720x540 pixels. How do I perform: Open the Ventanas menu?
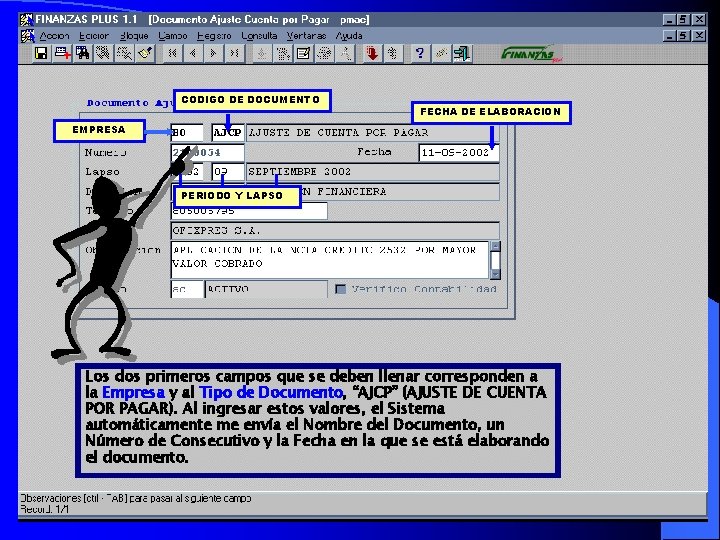click(306, 36)
